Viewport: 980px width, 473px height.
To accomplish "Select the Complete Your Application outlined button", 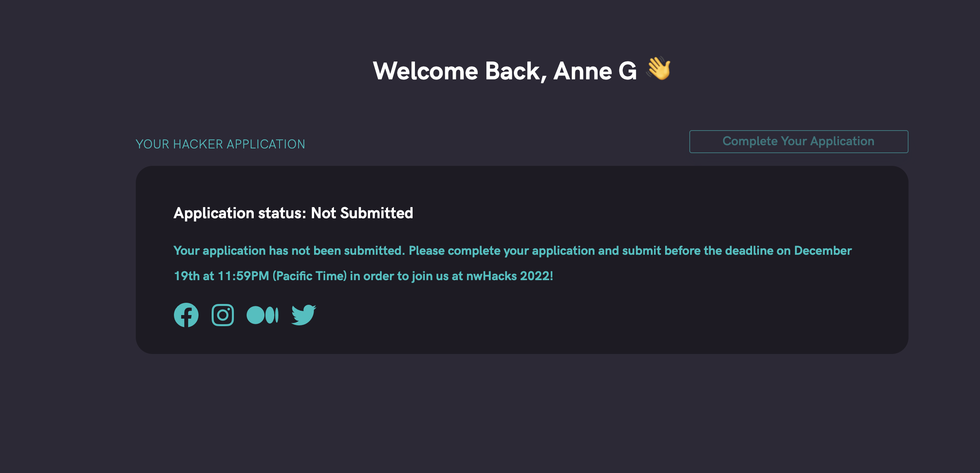I will (798, 141).
